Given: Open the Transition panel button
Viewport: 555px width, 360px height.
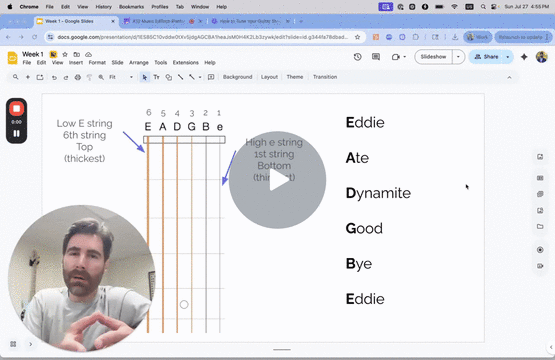Looking at the screenshot, I should click(325, 77).
